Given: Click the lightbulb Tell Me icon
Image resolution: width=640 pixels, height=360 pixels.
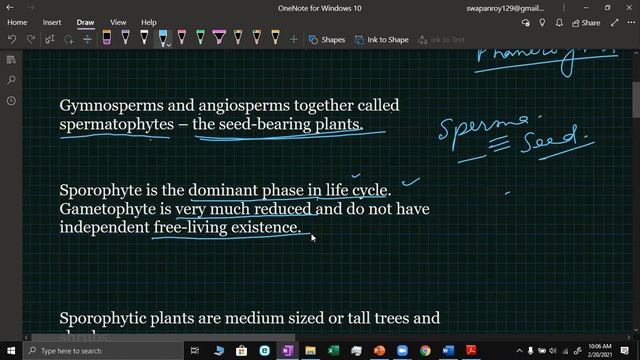Looking at the screenshot, I should click(542, 23).
